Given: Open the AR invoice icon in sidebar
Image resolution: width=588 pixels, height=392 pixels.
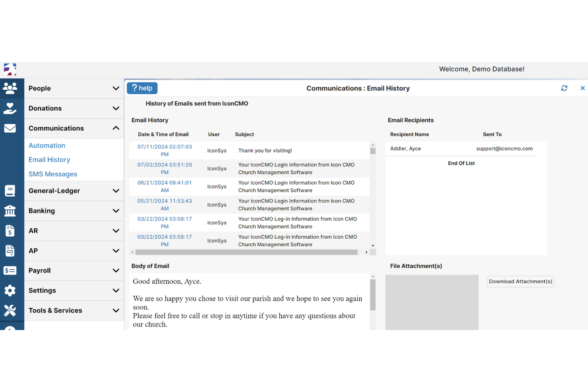Looking at the screenshot, I should [x=10, y=231].
